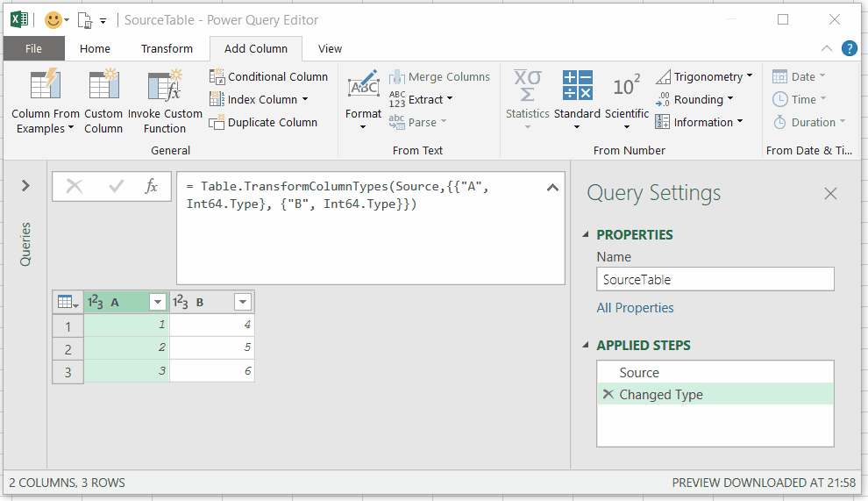Select the Source applied step
Viewport: 868px width, 501px height.
tap(715, 372)
